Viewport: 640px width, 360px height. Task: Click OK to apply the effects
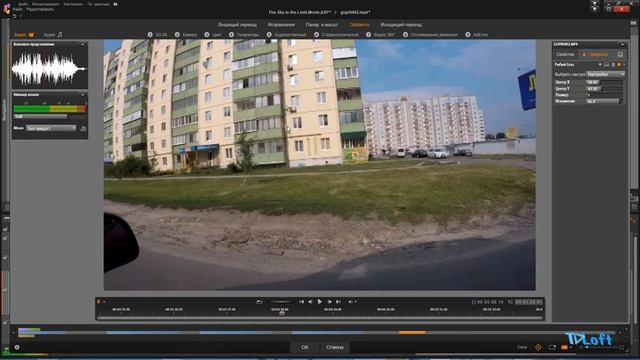[x=305, y=347]
